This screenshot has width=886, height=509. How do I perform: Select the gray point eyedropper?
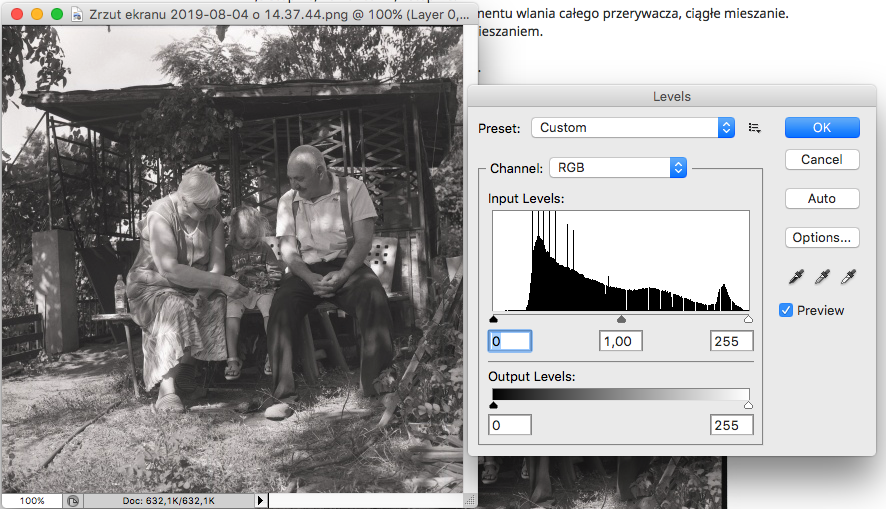[x=823, y=277]
